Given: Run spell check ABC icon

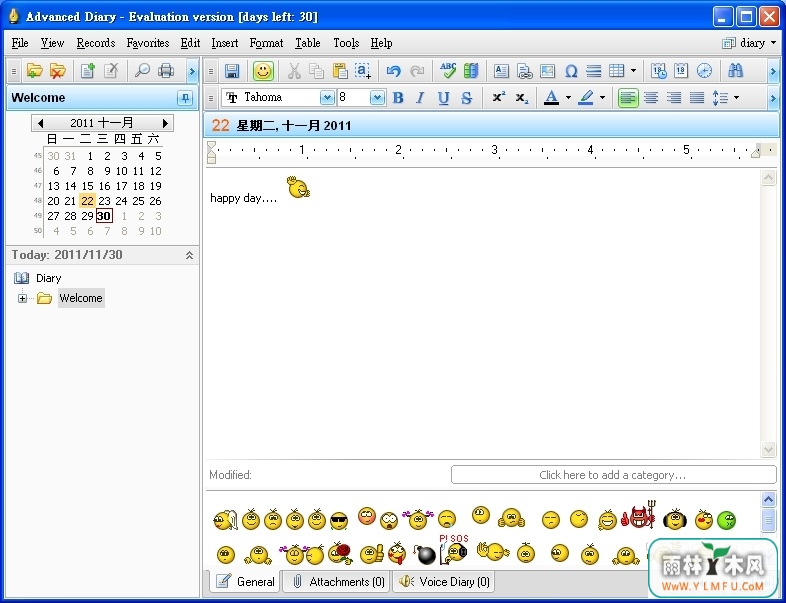Looking at the screenshot, I should point(448,71).
